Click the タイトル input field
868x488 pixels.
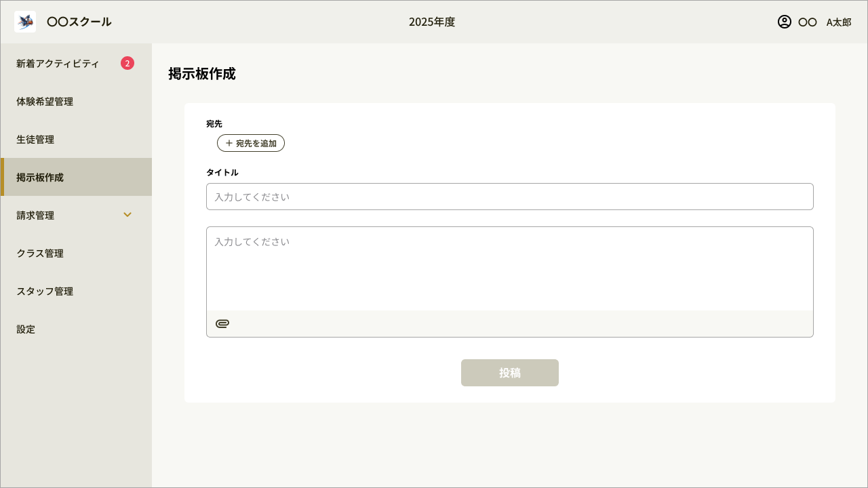(510, 197)
